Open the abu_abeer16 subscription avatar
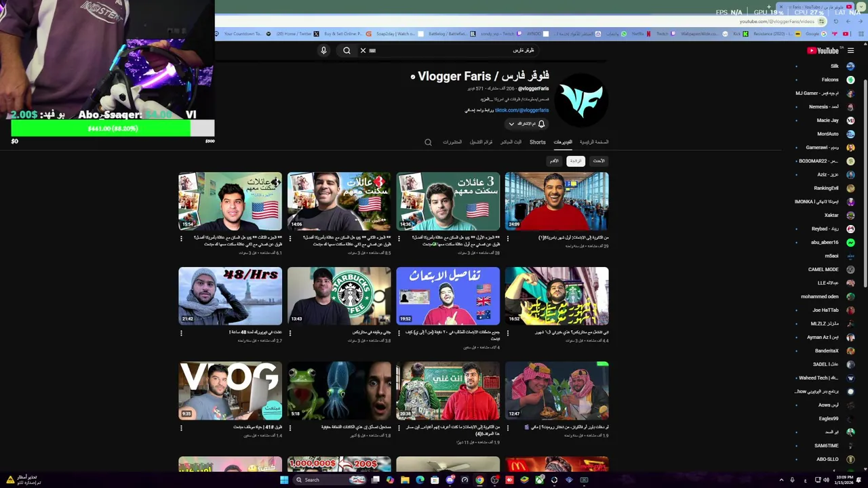868x488 pixels. point(850,242)
